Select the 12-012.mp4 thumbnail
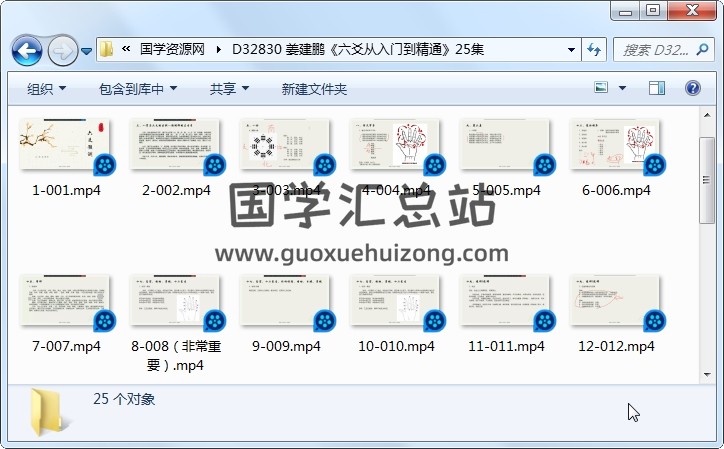Viewport: 724px width, 449px height. pos(615,300)
